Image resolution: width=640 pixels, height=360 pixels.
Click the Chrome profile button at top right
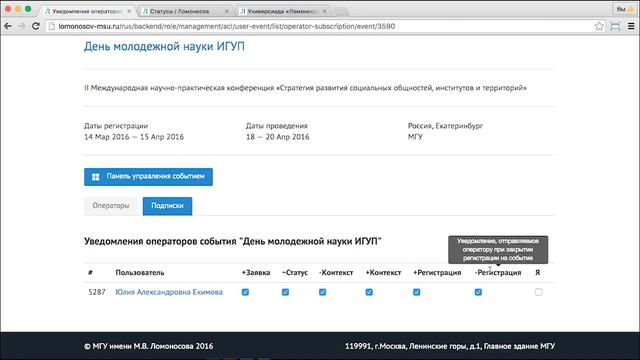coord(624,9)
